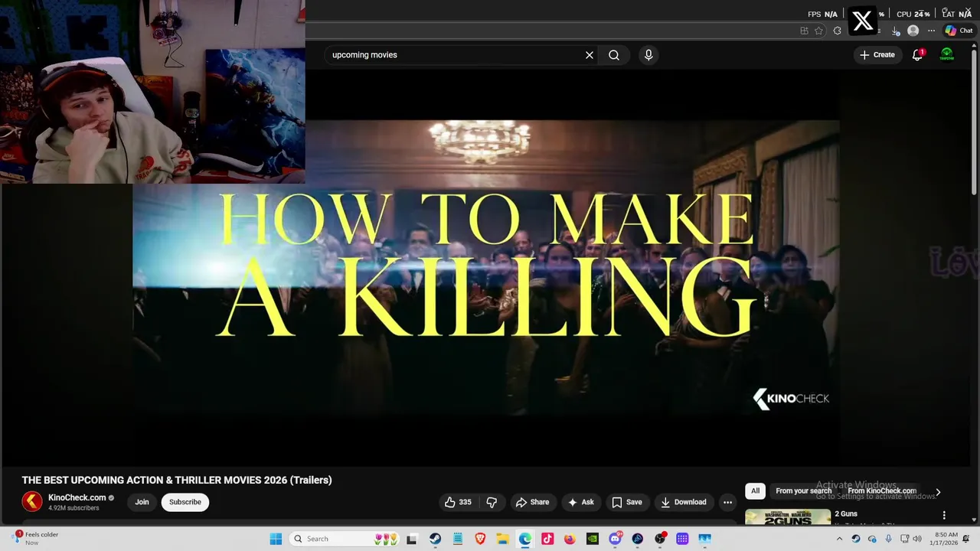Open Copilot Chat in Edge

click(959, 31)
